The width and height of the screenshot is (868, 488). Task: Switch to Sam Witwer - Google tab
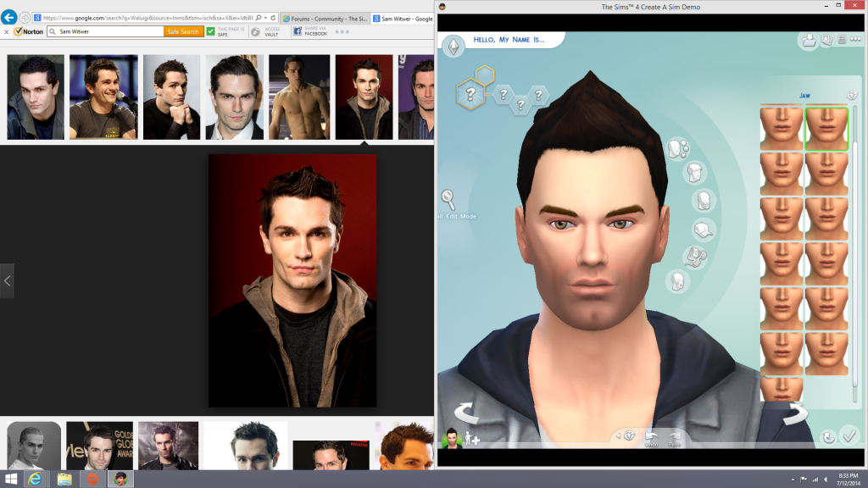403,19
